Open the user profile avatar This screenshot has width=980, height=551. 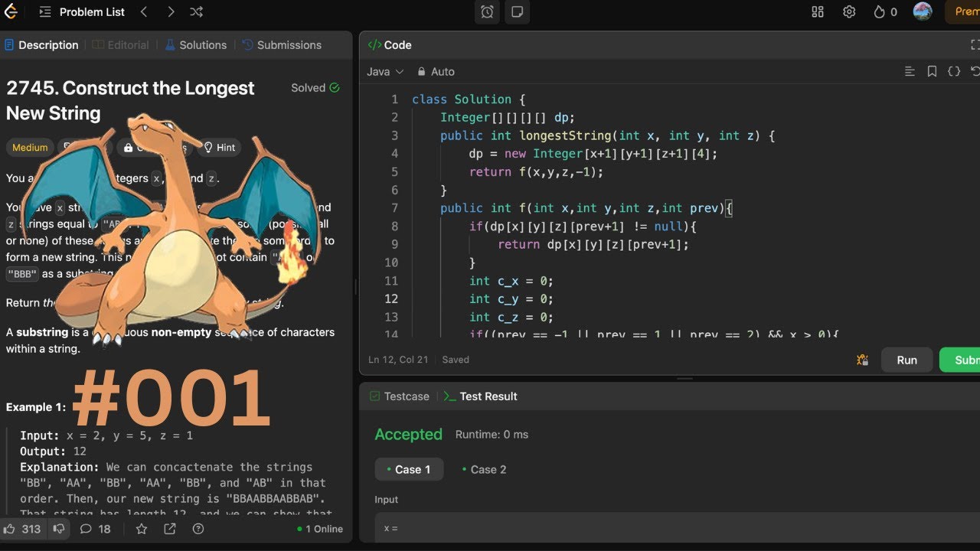point(923,11)
